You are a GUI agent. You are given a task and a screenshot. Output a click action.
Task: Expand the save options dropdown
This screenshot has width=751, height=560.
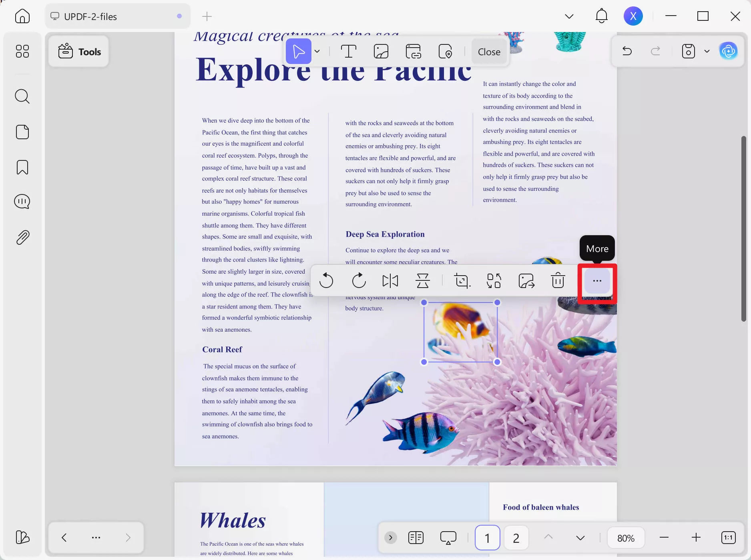707,51
